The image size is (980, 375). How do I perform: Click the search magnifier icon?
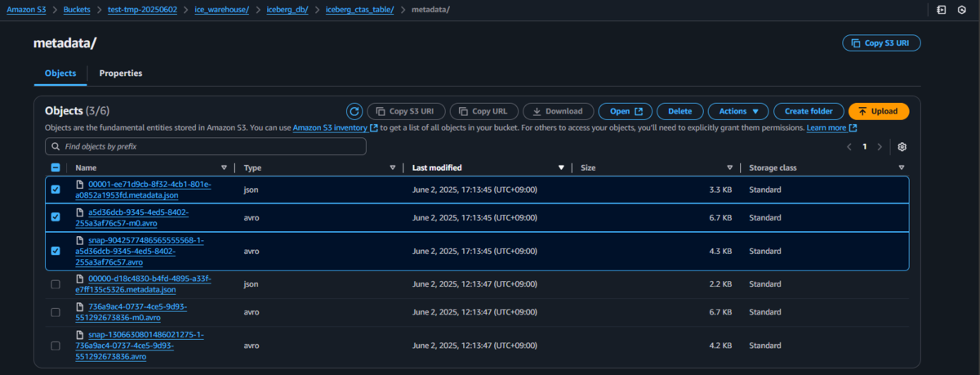point(56,147)
